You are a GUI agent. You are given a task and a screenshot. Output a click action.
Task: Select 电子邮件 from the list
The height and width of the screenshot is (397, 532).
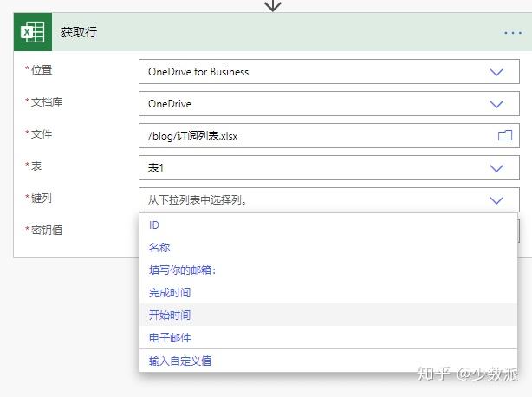[170, 338]
